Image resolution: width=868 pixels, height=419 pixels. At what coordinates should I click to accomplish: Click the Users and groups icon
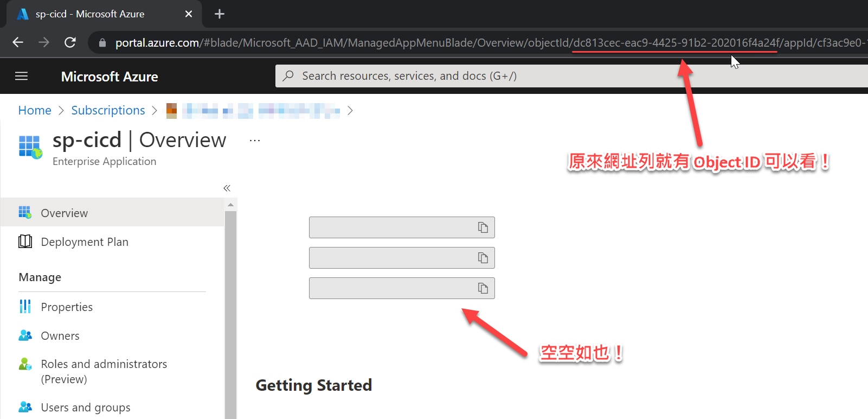pyautogui.click(x=25, y=407)
